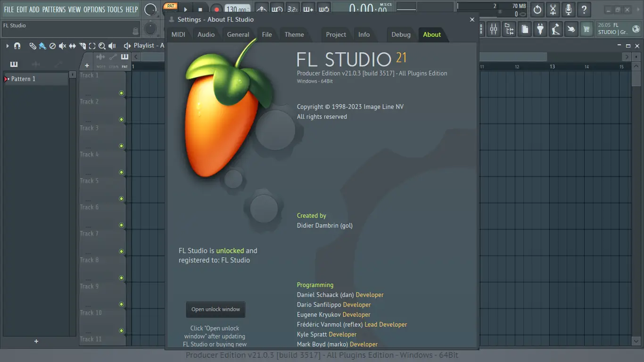Select the Zoom tool in the playlist

102,46
